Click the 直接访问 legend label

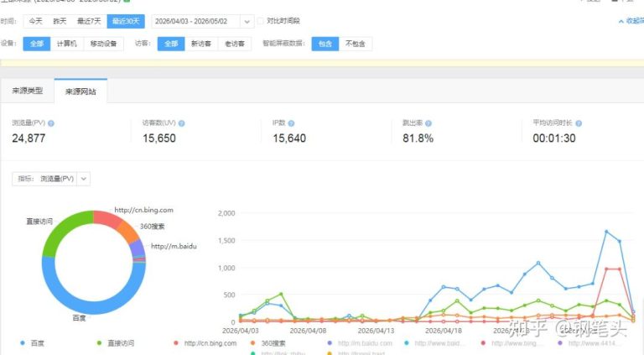click(121, 343)
